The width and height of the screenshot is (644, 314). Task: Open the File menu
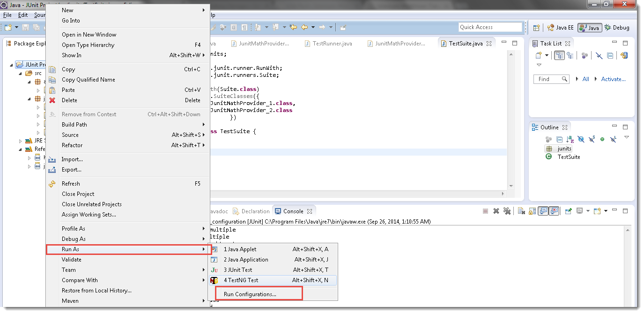click(x=7, y=15)
